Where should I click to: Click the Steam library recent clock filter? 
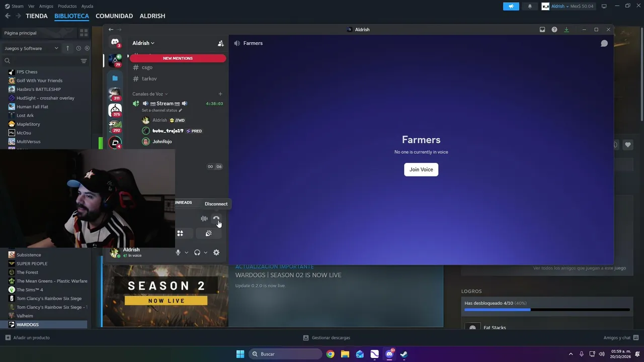point(78,48)
